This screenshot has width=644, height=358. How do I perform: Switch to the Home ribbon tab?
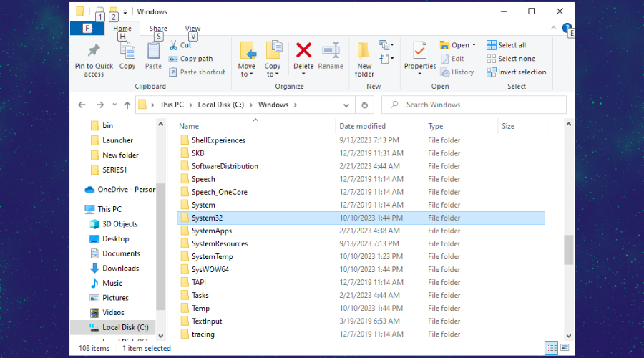[122, 29]
